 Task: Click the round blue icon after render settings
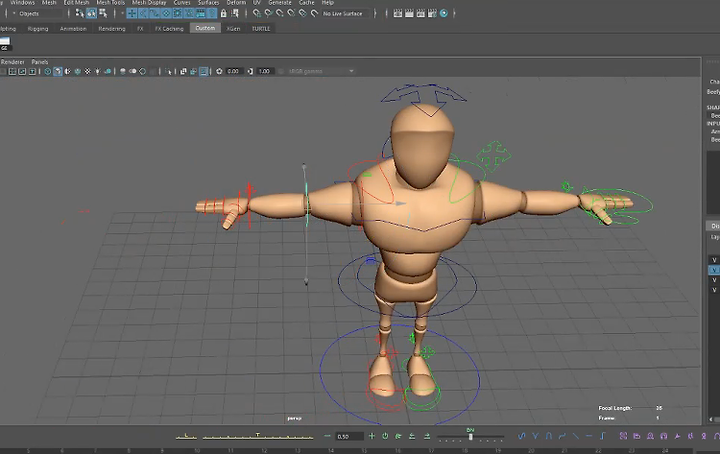tap(444, 13)
